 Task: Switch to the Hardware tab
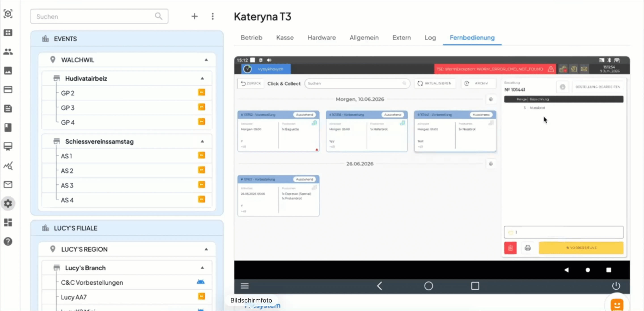[322, 38]
